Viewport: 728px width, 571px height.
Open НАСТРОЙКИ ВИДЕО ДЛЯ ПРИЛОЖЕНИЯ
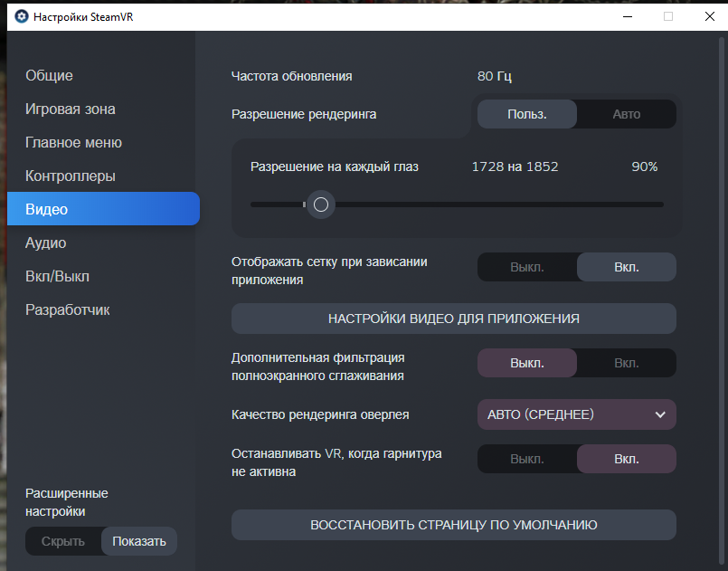(454, 319)
